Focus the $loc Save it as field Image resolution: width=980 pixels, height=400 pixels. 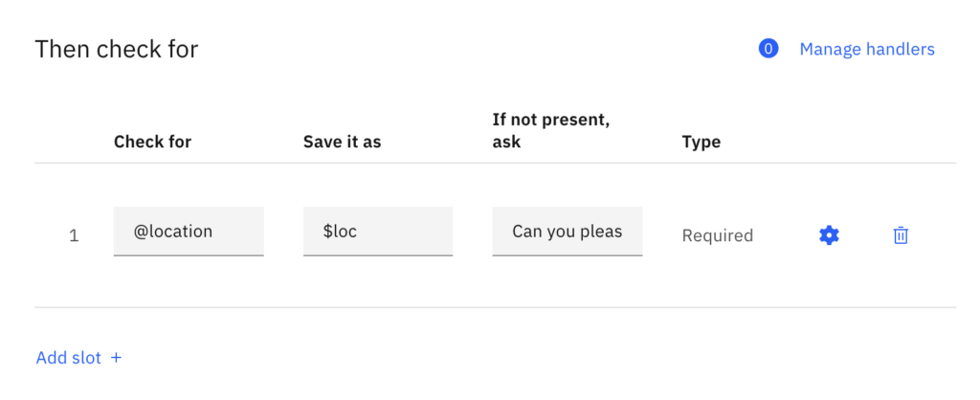click(x=378, y=232)
